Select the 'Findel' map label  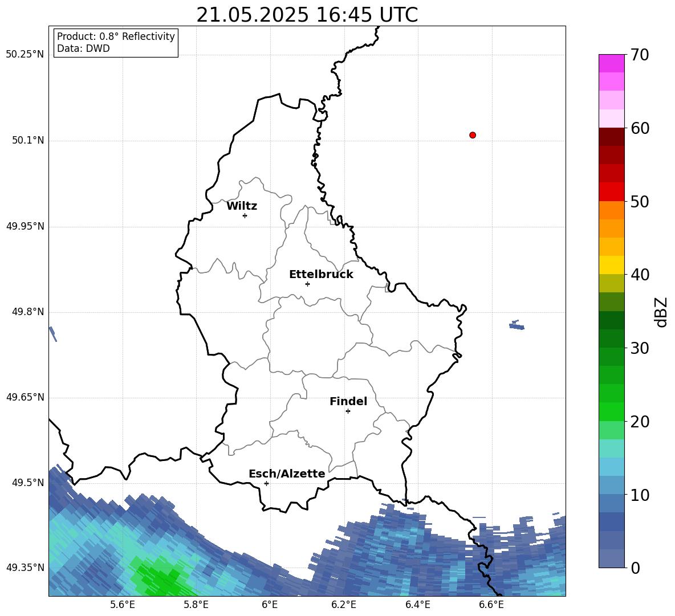coord(348,401)
